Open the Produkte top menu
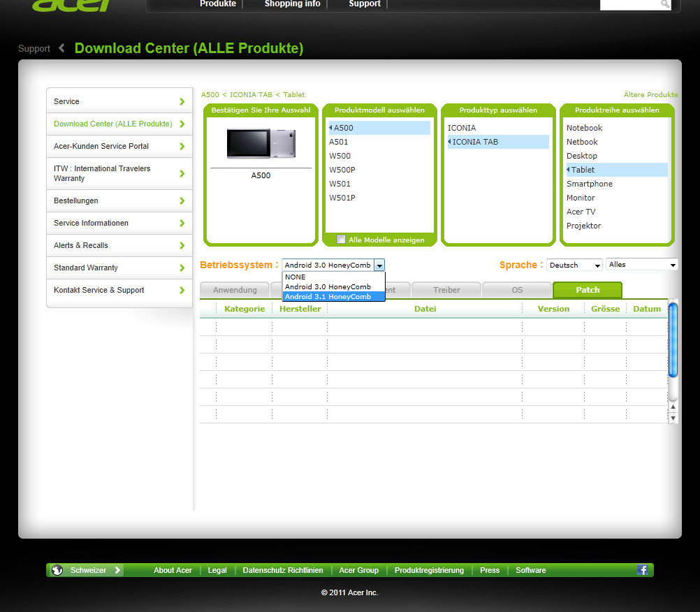Viewport: 700px width, 612px height. 218,4
